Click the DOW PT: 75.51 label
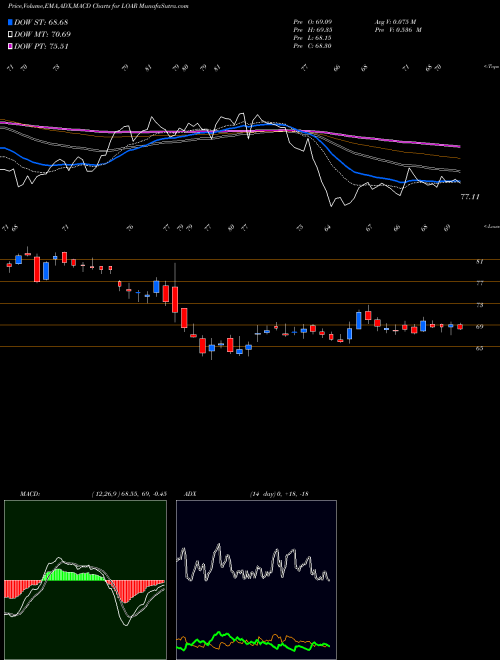Screen dimensions: 500x660 [x=41, y=47]
